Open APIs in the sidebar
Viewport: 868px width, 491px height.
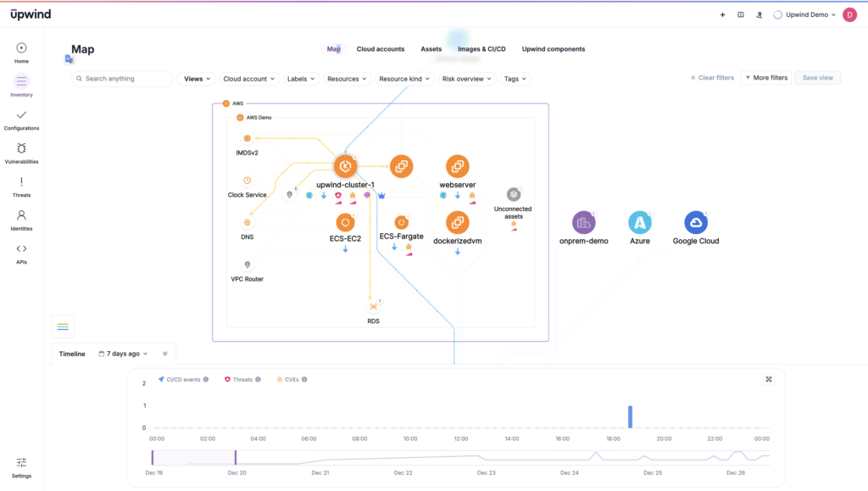point(21,249)
